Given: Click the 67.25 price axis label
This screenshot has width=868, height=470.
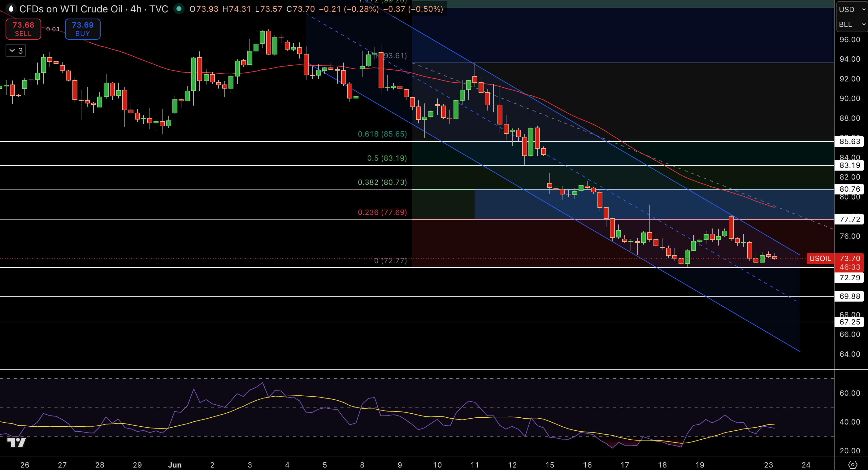Looking at the screenshot, I should [x=849, y=322].
